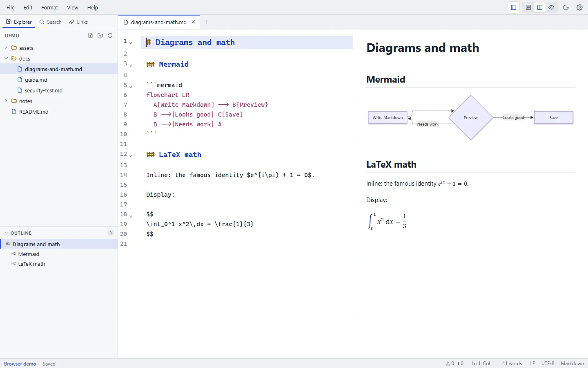Refresh the DEMO file explorer

(x=110, y=36)
